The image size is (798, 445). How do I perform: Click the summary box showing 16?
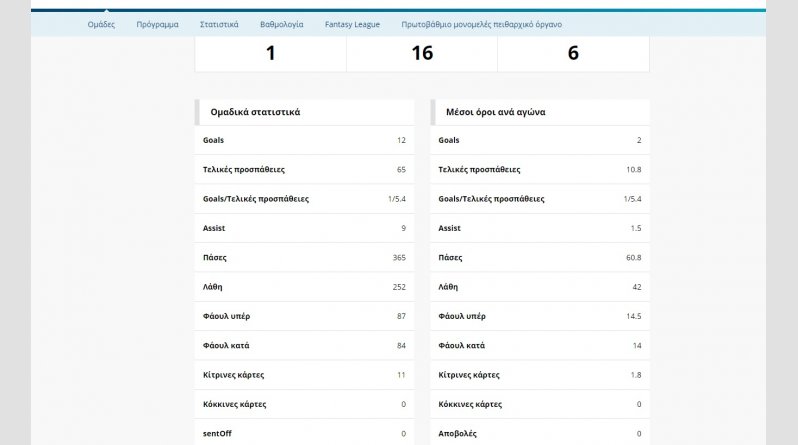pyautogui.click(x=422, y=53)
